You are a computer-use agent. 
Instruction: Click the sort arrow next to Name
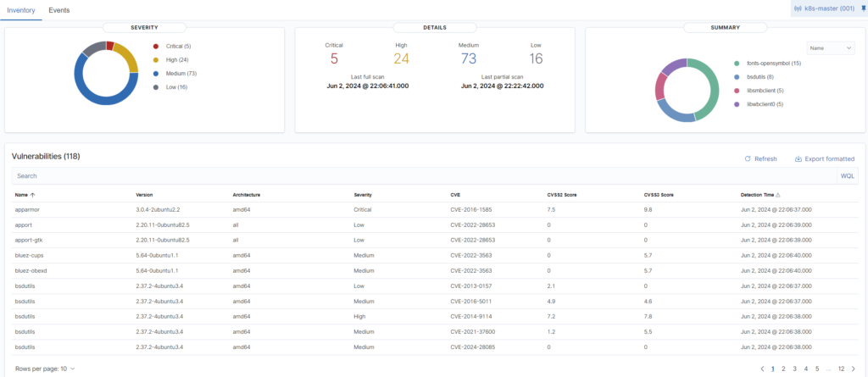tap(34, 194)
